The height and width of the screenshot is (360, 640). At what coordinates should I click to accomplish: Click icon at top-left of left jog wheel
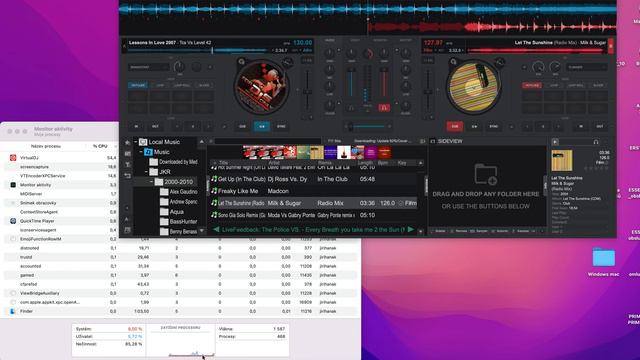[x=242, y=62]
